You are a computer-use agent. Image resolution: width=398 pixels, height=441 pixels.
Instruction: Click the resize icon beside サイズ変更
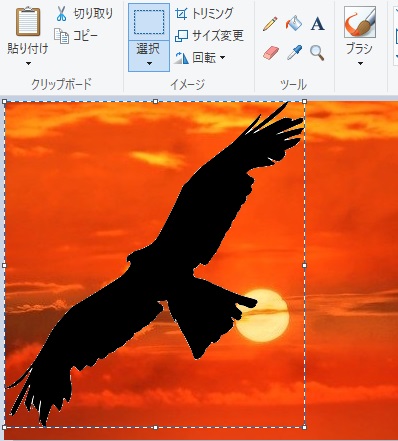coord(181,36)
